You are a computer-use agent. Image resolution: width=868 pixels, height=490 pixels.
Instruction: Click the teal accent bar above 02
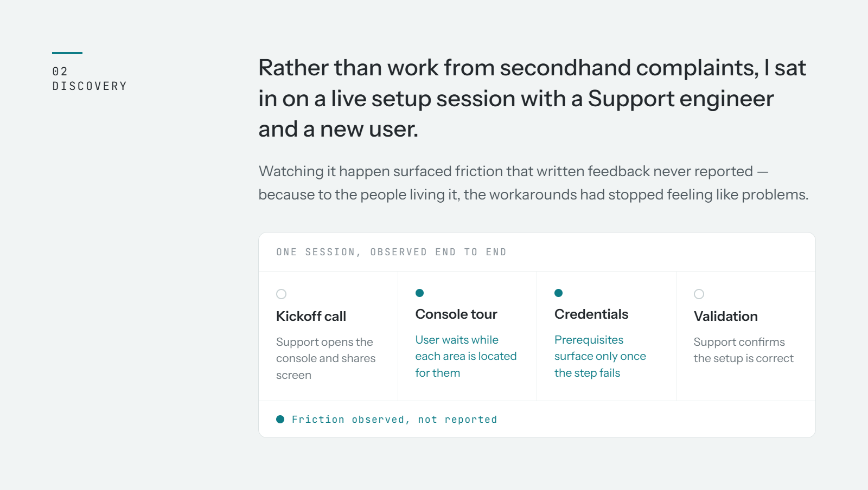[67, 53]
